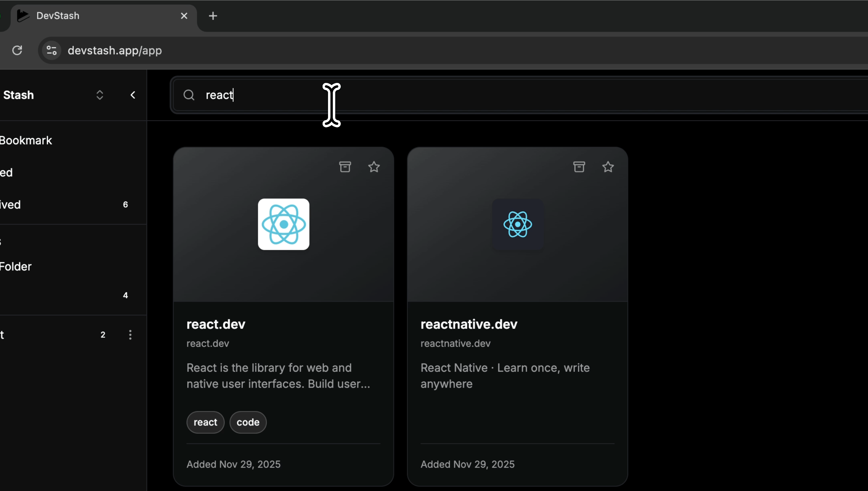Select the DevStash browser tab
The width and height of the screenshot is (868, 491).
(x=101, y=16)
